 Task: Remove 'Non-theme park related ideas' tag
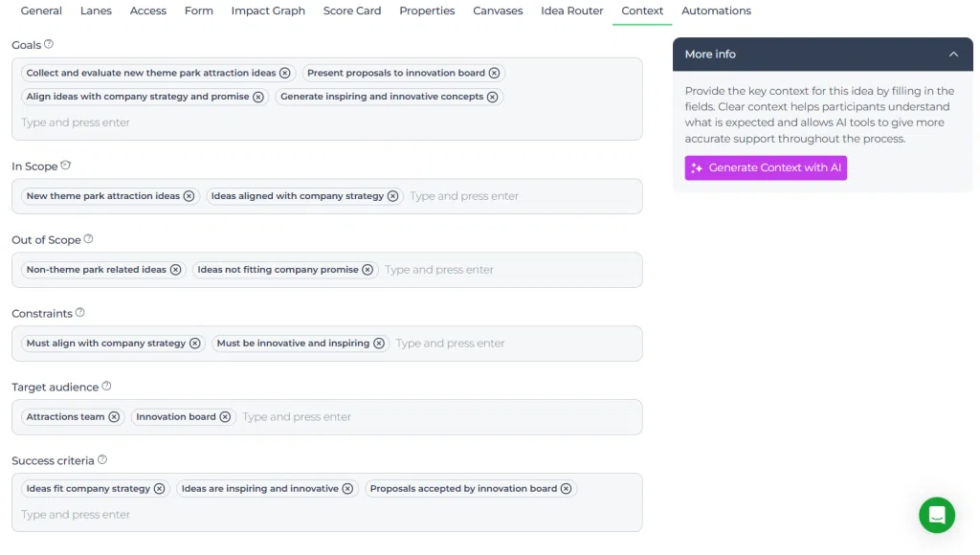(x=176, y=270)
